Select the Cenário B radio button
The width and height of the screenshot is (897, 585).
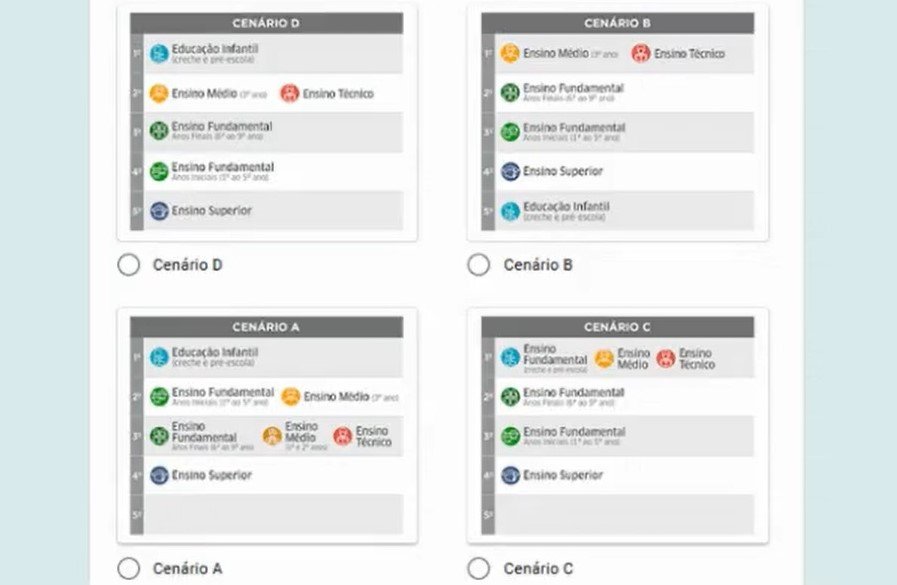479,265
